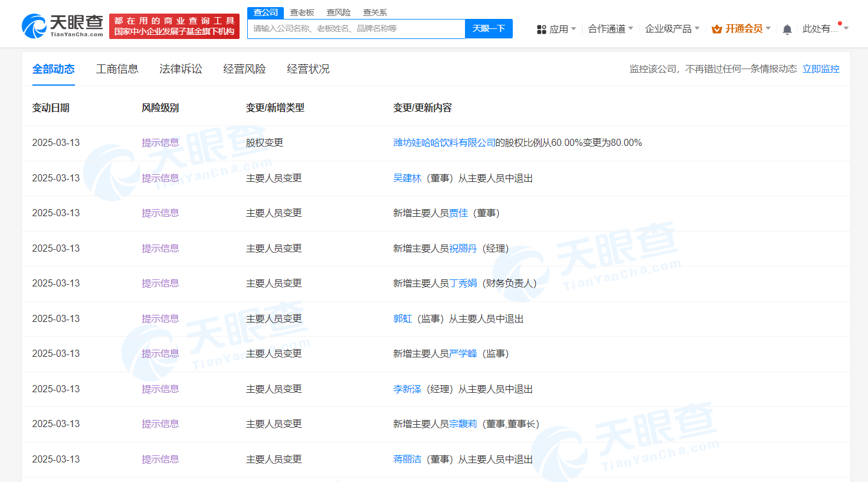Image resolution: width=868 pixels, height=482 pixels.
Task: Select the 查老板 search tab
Action: [x=302, y=12]
